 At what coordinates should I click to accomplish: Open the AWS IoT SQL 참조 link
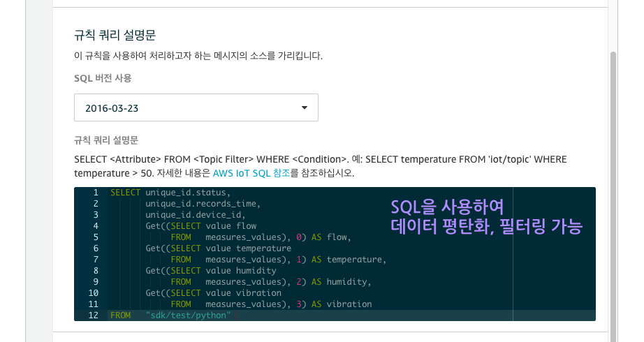pyautogui.click(x=251, y=173)
